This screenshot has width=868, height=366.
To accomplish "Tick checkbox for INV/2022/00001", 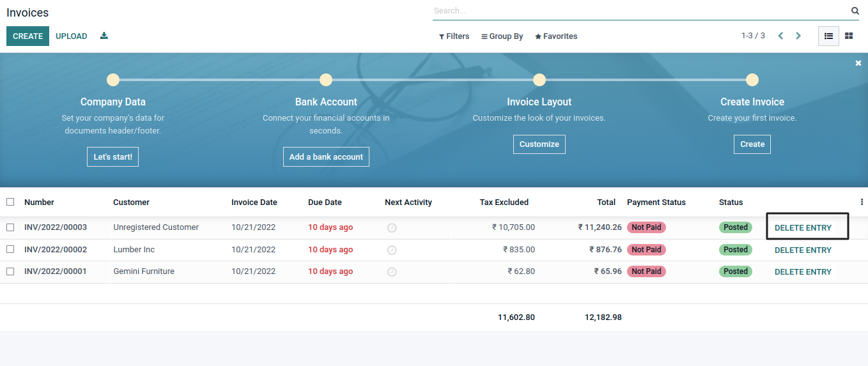I will pyautogui.click(x=10, y=271).
